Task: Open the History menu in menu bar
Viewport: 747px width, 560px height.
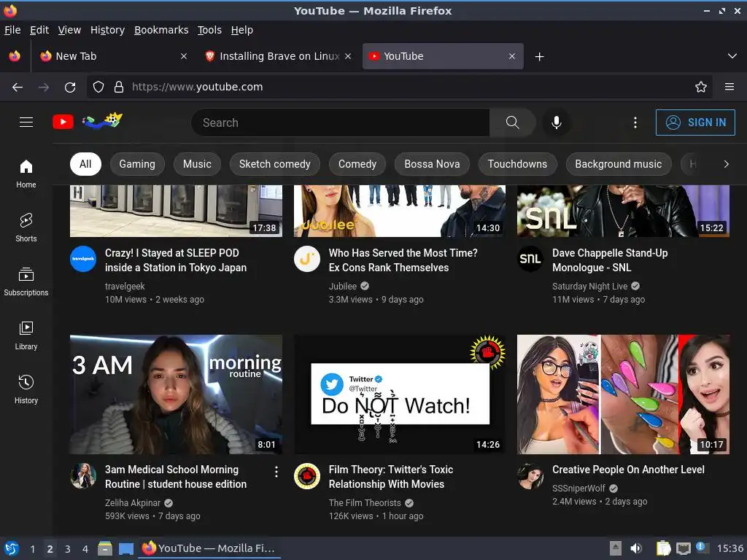Action: [108, 30]
